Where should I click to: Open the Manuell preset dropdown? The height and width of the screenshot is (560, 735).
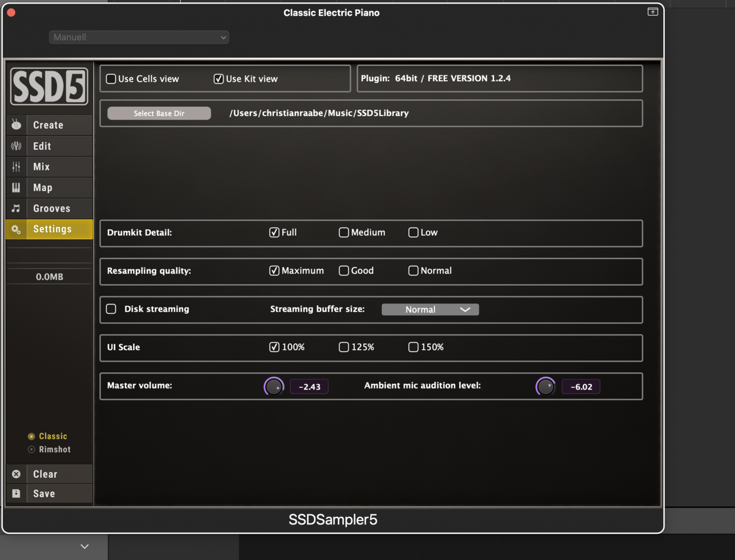139,37
